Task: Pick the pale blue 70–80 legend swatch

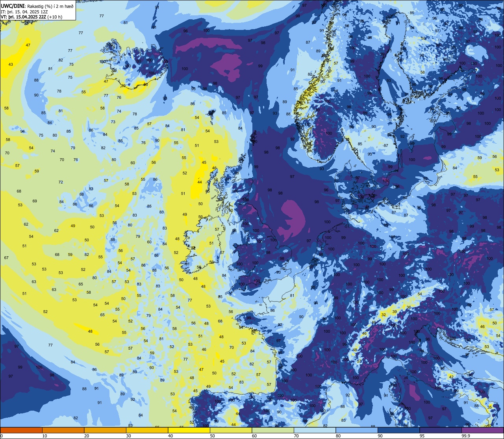Action: coord(315,430)
